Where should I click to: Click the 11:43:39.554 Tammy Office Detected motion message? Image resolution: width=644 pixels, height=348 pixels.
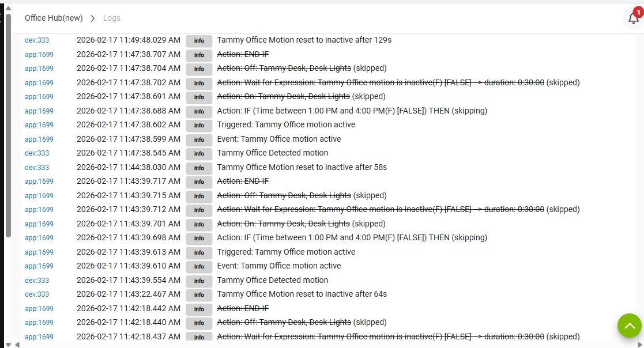click(272, 280)
